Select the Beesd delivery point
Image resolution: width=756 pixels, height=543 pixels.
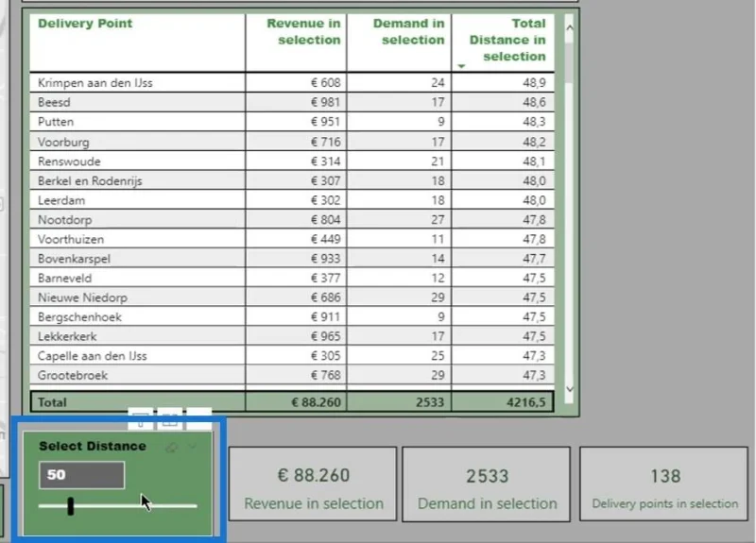tap(54, 102)
